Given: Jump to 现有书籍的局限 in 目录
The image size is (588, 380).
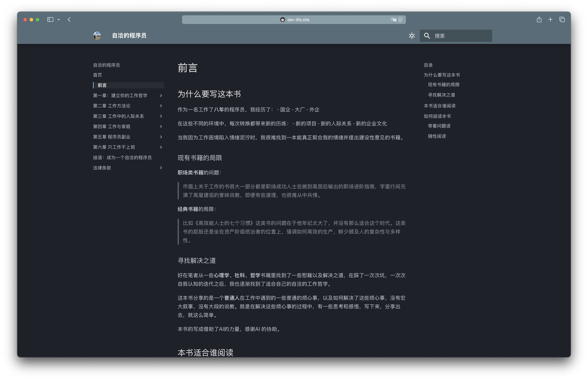Looking at the screenshot, I should 443,85.
